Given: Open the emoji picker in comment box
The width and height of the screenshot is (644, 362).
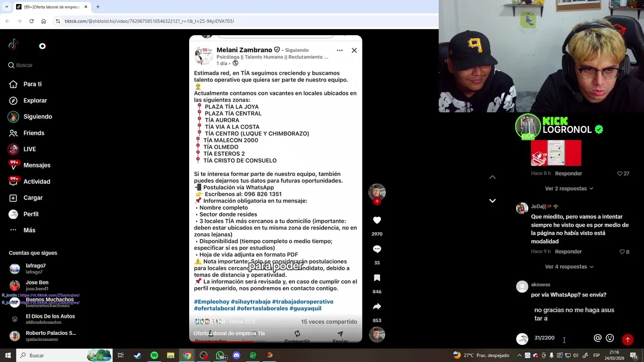Looking at the screenshot, I should [x=610, y=338].
